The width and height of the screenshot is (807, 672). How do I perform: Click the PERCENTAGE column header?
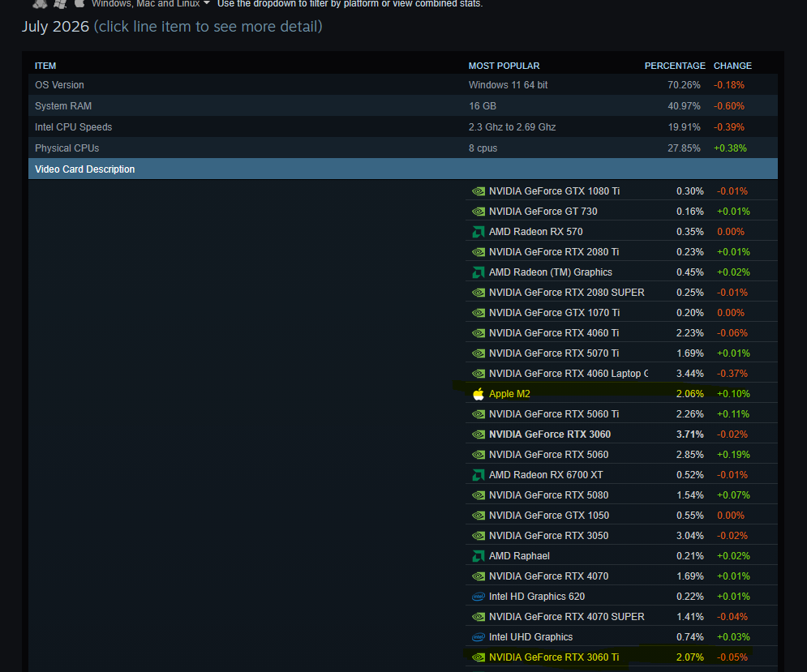[675, 66]
